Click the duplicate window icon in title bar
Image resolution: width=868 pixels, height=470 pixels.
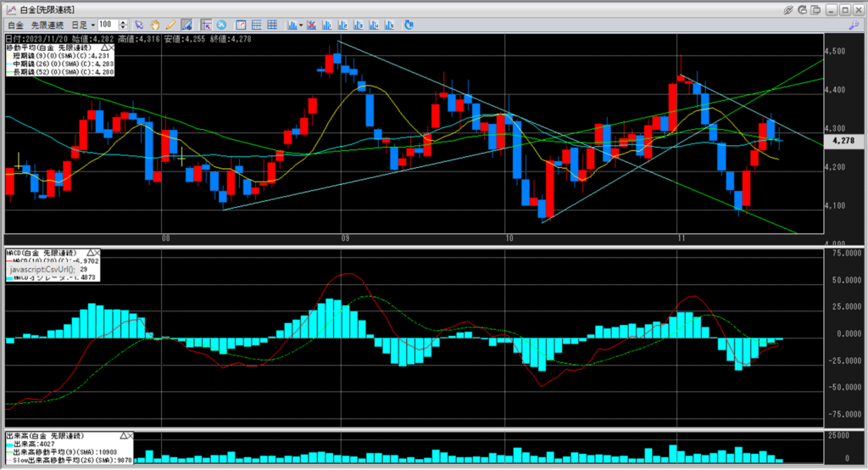(815, 10)
